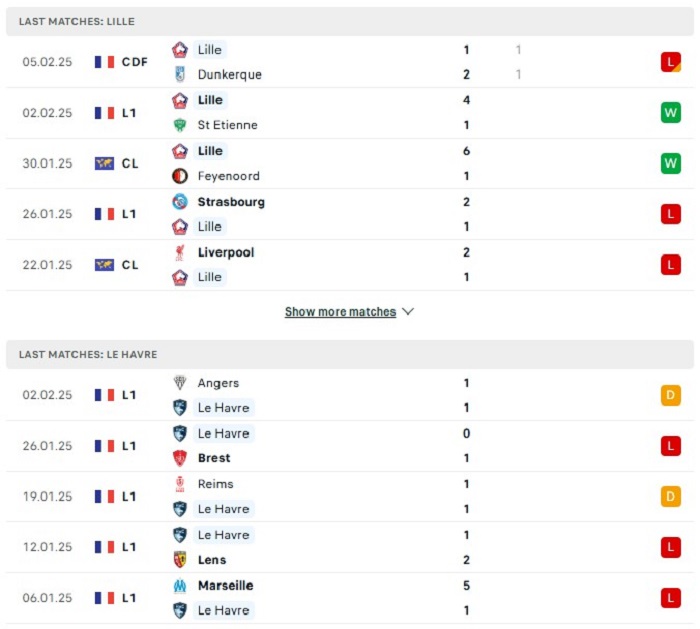Click the Angers club crest icon
Screen dimensions: 700x629
[180, 383]
